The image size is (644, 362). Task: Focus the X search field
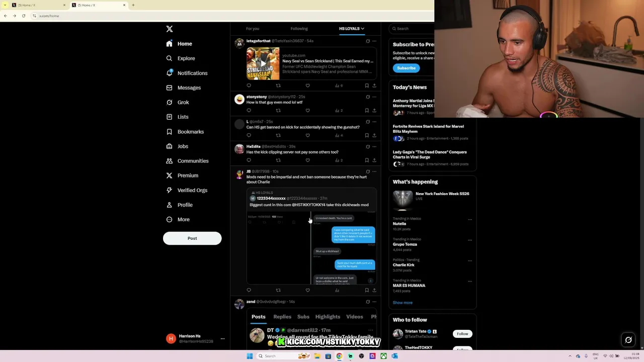413,29
